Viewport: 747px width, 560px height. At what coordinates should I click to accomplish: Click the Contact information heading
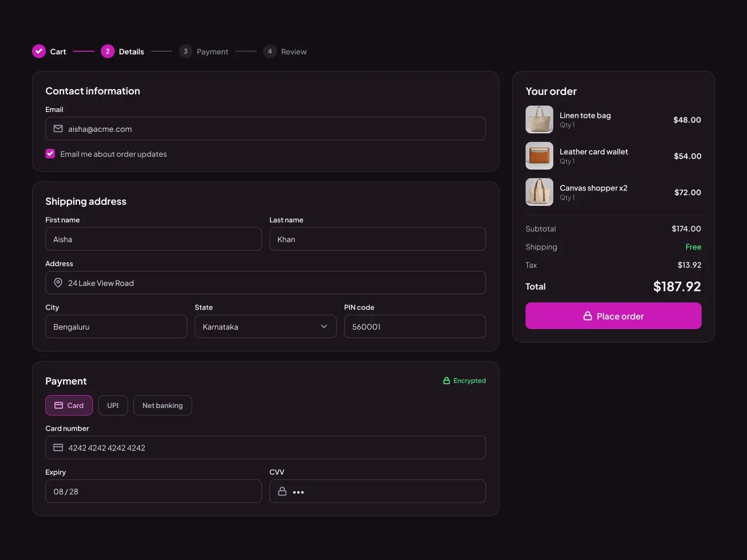coord(93,91)
